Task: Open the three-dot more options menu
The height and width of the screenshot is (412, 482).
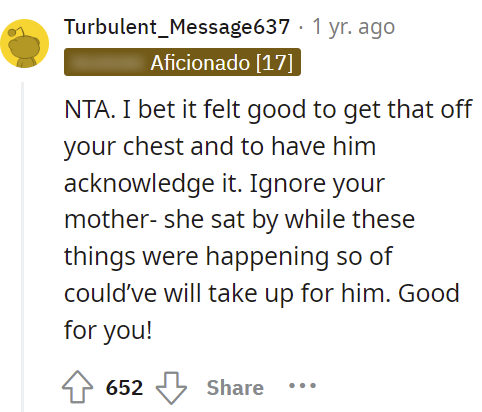Action: pyautogui.click(x=302, y=386)
